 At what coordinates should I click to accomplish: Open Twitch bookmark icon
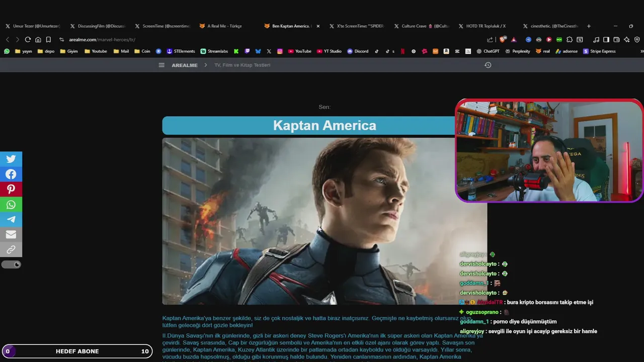(247, 51)
